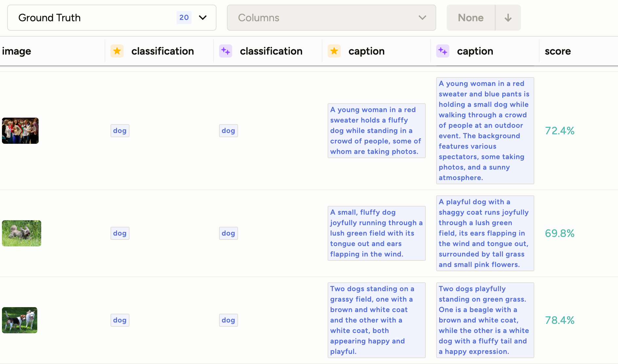Click the 20 count badge in Ground Truth
Screen dimensions: 618x364
point(184,18)
